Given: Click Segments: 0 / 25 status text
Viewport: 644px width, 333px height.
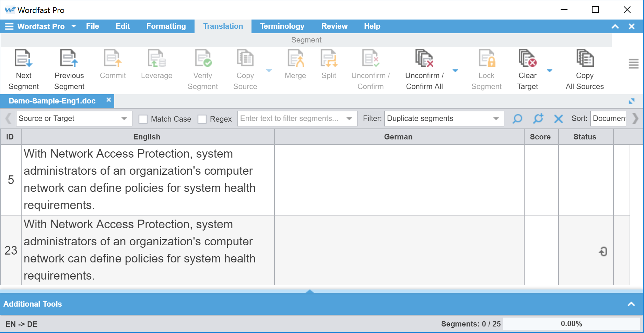Looking at the screenshot, I should [471, 324].
